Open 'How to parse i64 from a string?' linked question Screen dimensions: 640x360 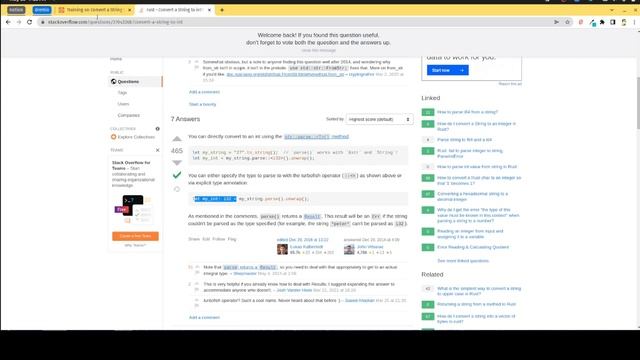tap(467, 112)
